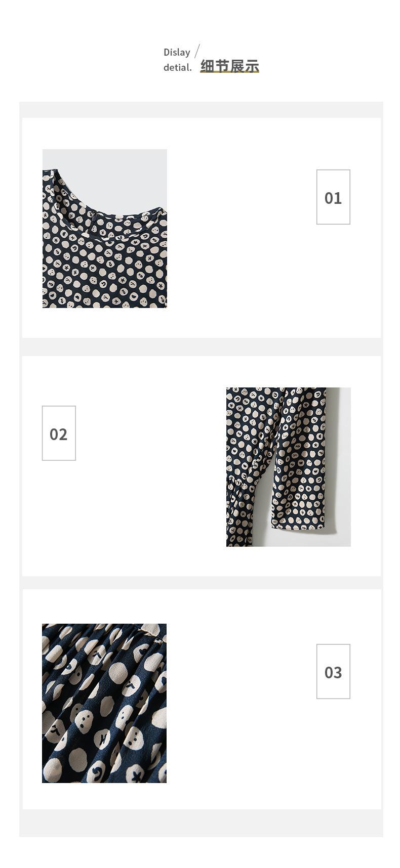Click the 细节展示 heading

coord(229,66)
